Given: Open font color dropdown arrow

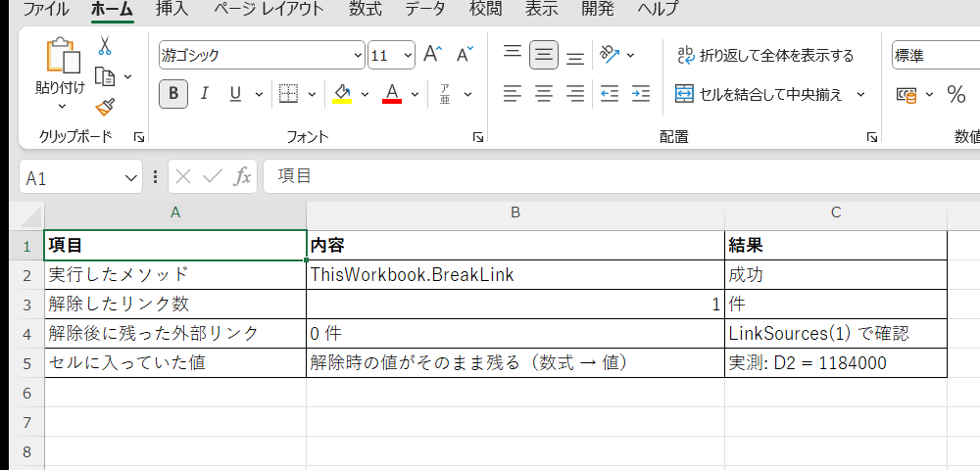Looking at the screenshot, I should coord(415,94).
